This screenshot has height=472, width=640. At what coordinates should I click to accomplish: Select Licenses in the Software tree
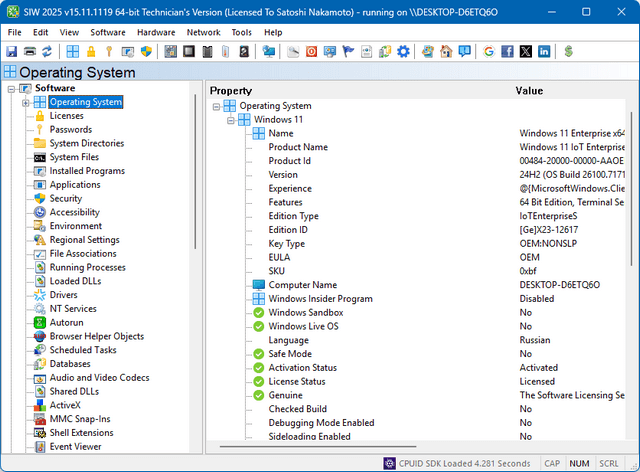67,116
